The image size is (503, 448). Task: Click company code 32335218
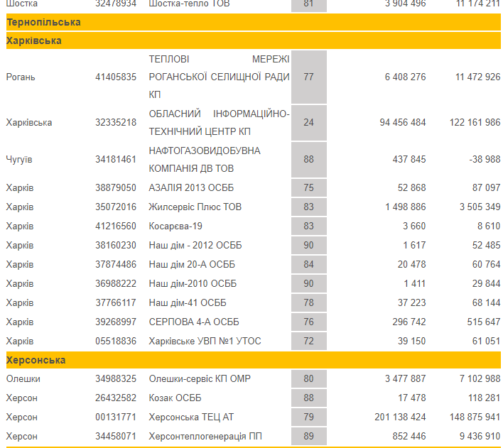(x=116, y=123)
